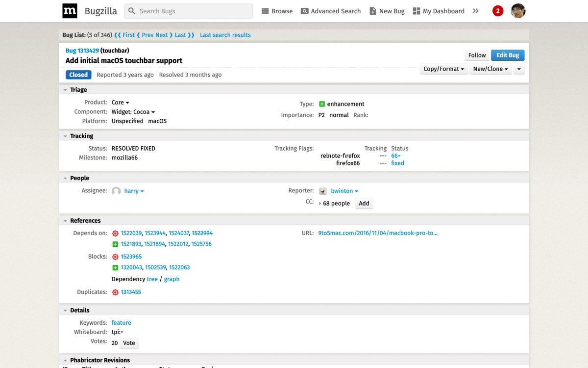
Task: Open dependency bug 1525756
Action: pos(201,244)
